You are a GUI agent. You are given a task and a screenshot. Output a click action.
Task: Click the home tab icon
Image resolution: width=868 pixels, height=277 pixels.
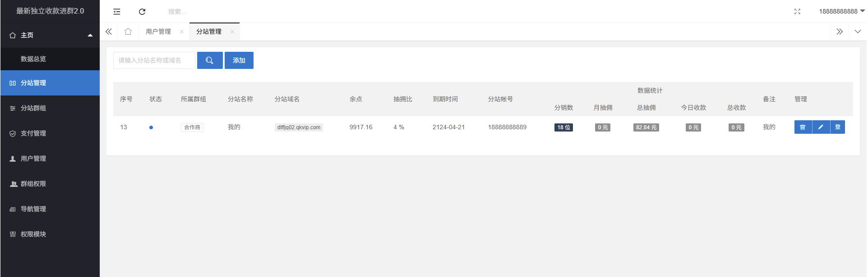[x=128, y=32]
